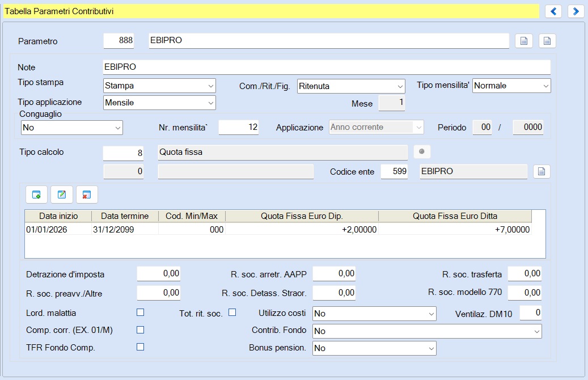The width and height of the screenshot is (588, 380).
Task: Open Com./Rit./Fig. Ritenuta dropdown
Action: 351,86
